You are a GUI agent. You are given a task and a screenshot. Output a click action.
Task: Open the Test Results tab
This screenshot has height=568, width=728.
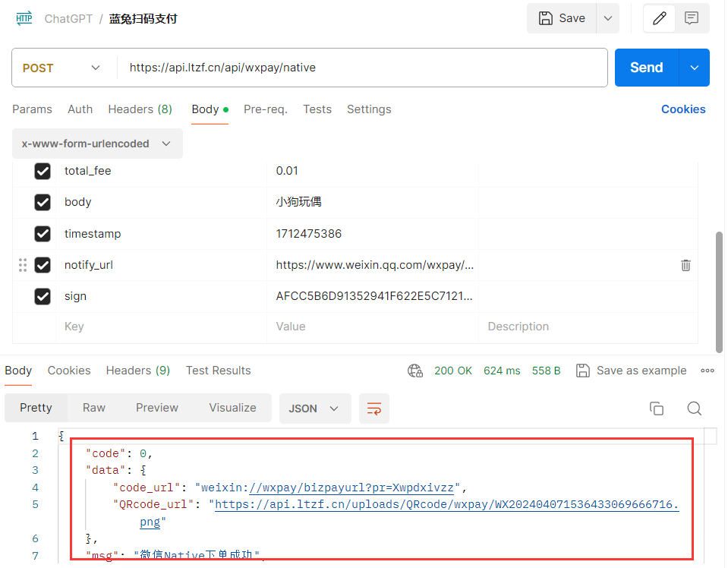[218, 371]
